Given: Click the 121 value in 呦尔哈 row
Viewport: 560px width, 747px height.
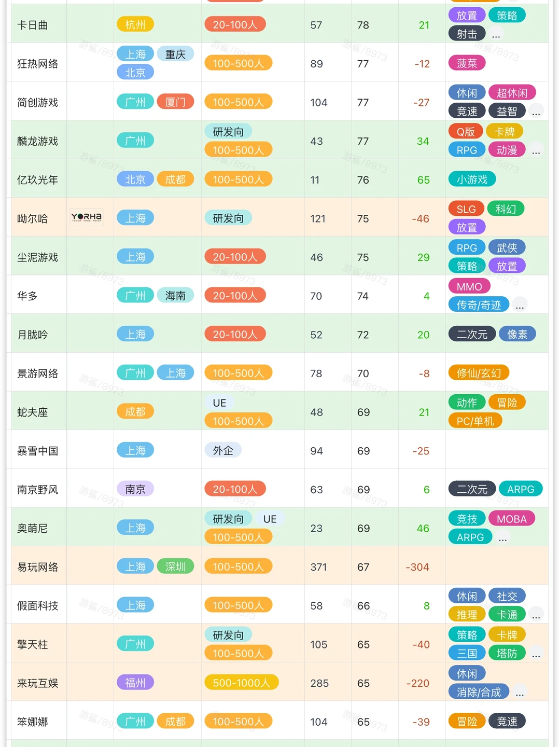Looking at the screenshot, I should pyautogui.click(x=318, y=219).
